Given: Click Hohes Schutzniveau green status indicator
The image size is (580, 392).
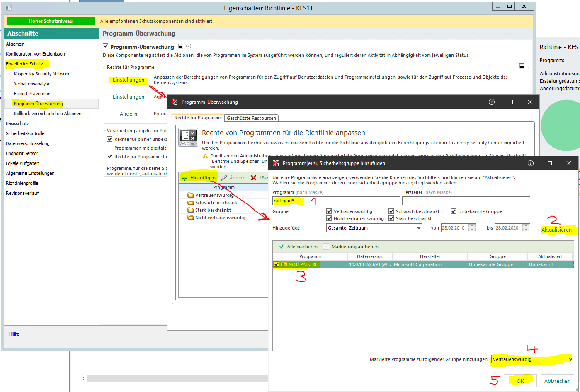Looking at the screenshot, I should (x=51, y=21).
